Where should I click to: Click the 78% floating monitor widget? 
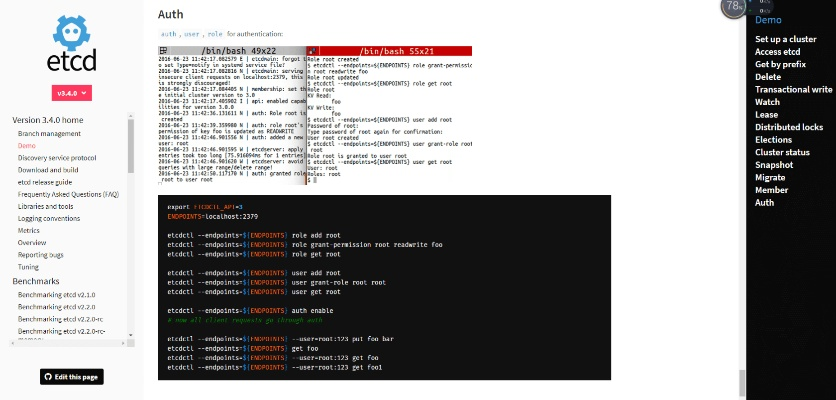734,8
